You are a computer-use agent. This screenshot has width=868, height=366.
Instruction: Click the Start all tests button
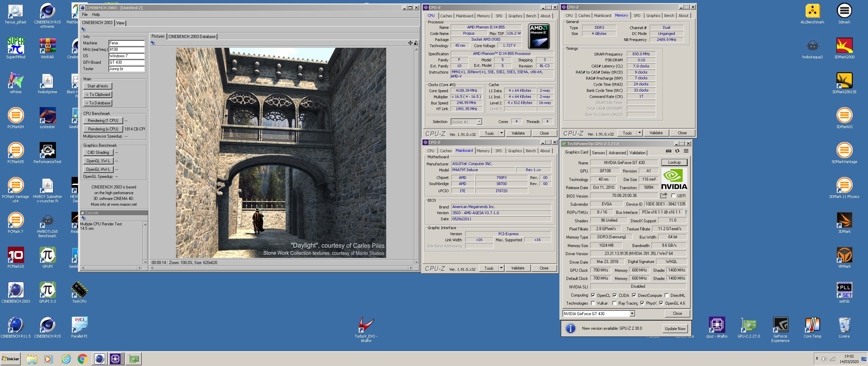[x=98, y=86]
